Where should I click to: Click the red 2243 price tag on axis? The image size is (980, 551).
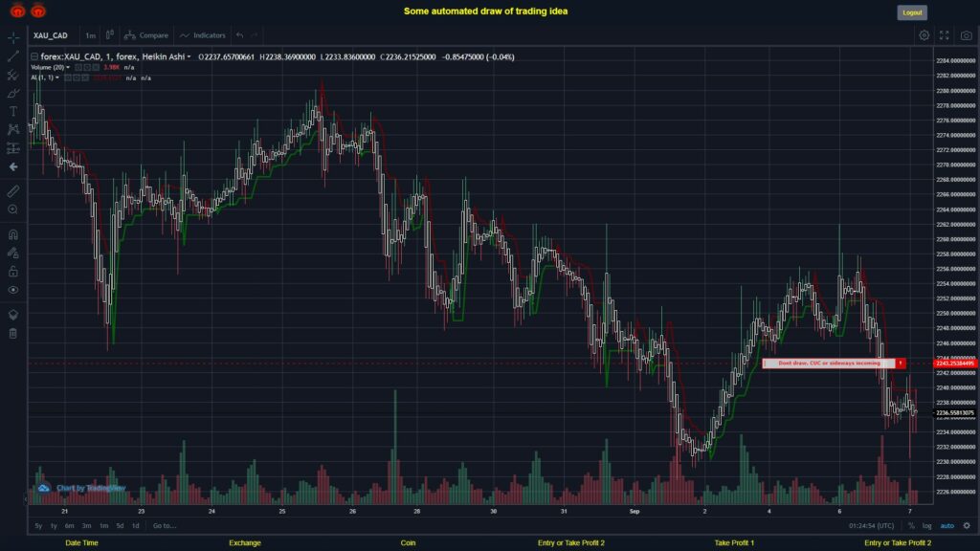tap(955, 363)
